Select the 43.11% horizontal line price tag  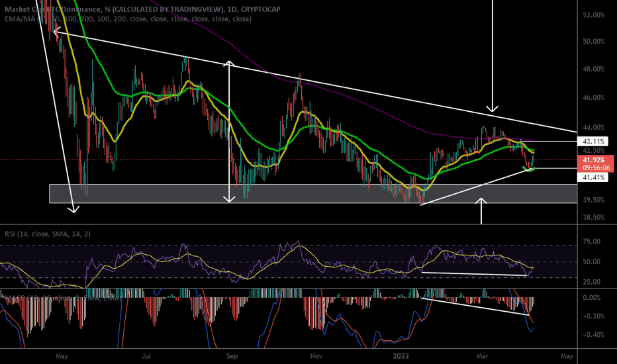pyautogui.click(x=593, y=141)
